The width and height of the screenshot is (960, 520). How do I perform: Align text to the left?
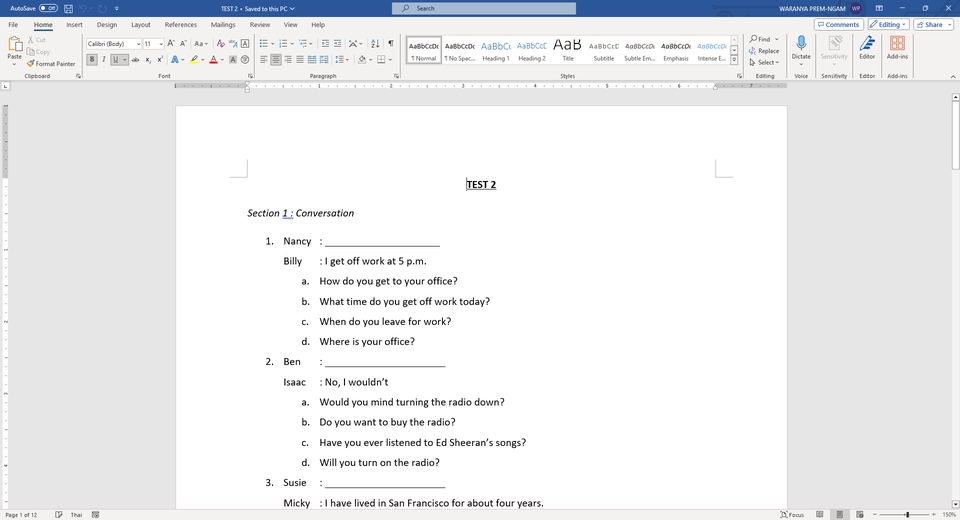tap(264, 59)
